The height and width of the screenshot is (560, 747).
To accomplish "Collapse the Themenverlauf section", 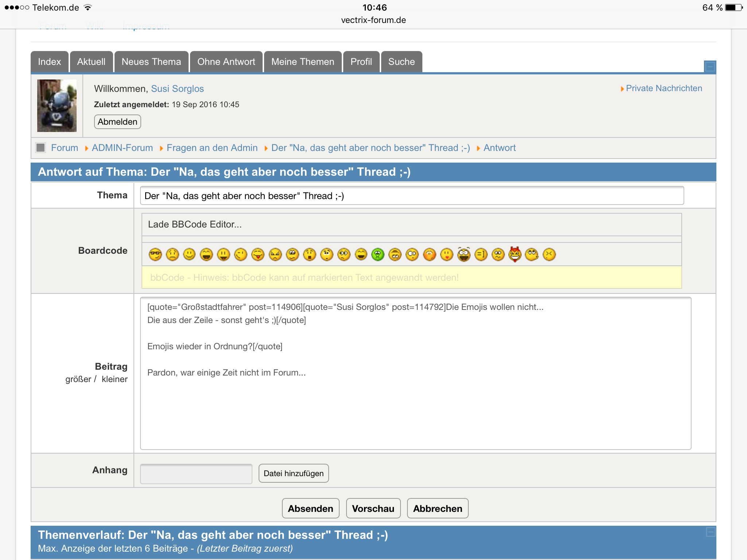I will click(710, 532).
